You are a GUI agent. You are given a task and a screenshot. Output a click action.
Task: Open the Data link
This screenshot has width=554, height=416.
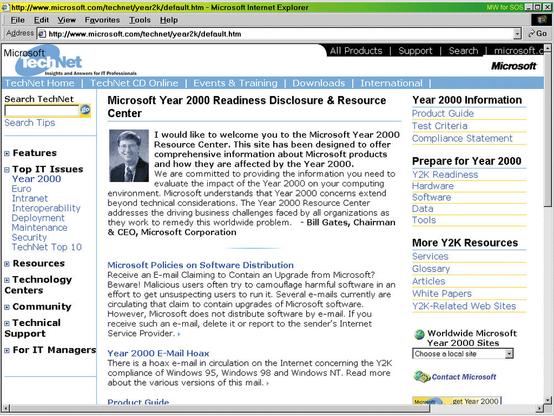(423, 209)
